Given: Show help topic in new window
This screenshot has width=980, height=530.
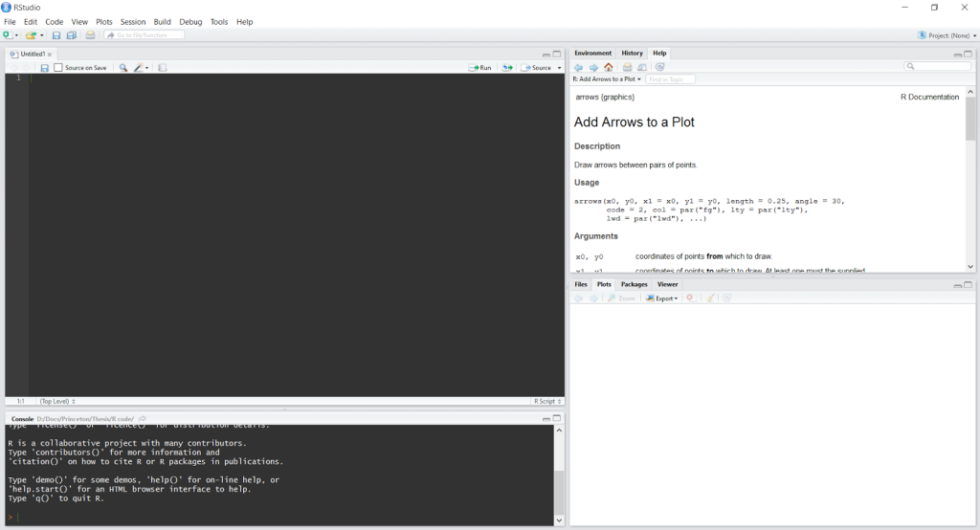Looking at the screenshot, I should pos(642,68).
